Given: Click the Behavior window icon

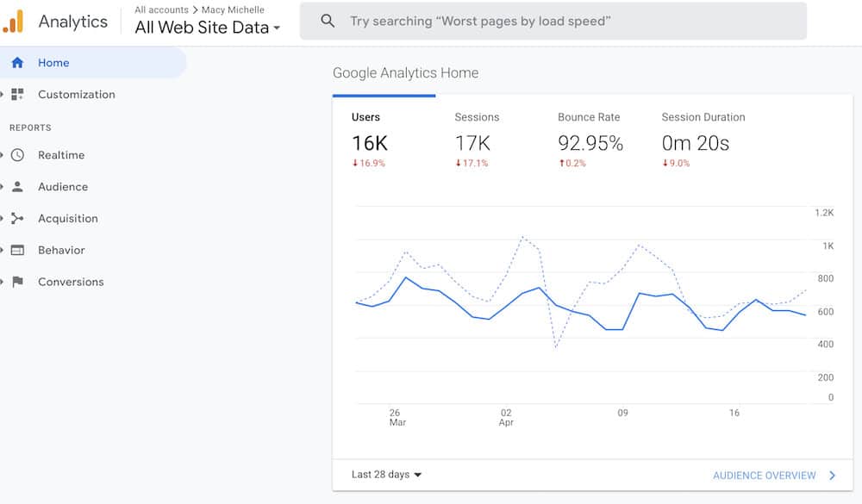Looking at the screenshot, I should (x=17, y=250).
